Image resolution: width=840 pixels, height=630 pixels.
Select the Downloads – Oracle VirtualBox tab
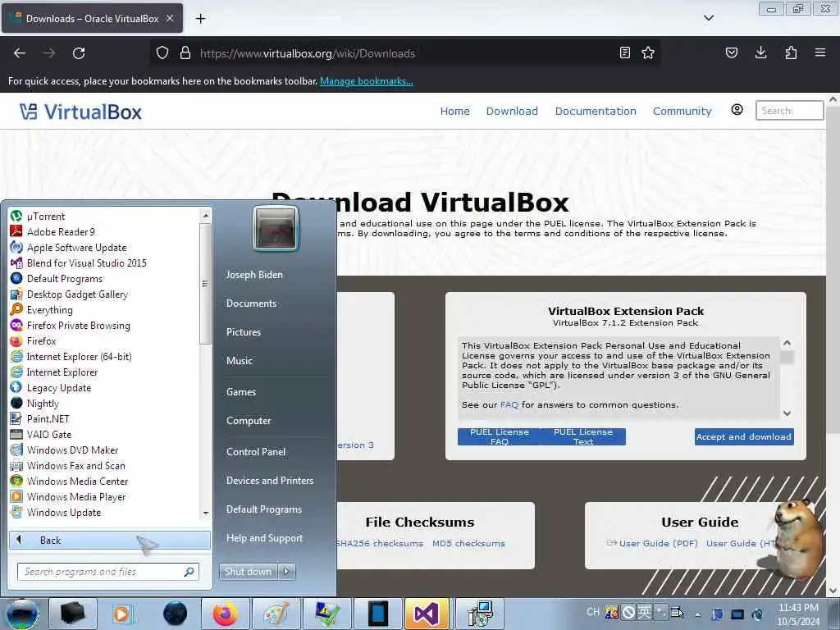[92, 18]
